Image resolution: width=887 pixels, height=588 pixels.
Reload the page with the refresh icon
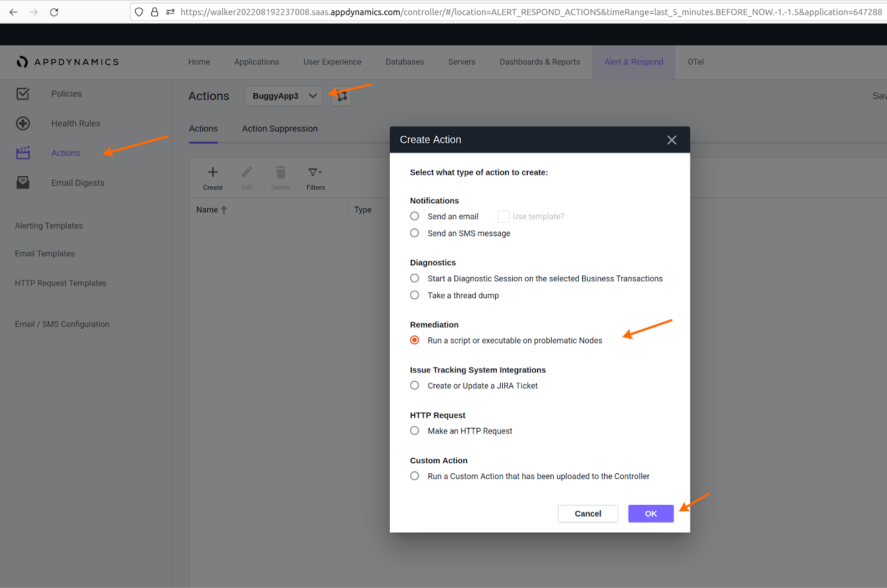point(54,12)
